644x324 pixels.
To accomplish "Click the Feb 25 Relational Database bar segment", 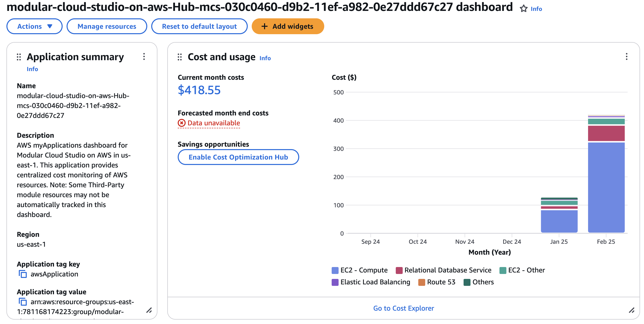I will tap(606, 133).
